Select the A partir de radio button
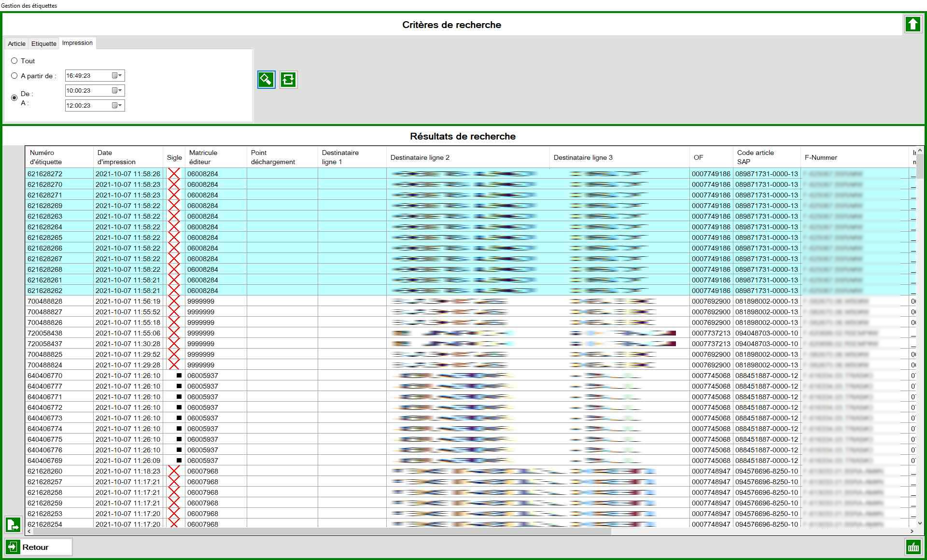 point(14,76)
